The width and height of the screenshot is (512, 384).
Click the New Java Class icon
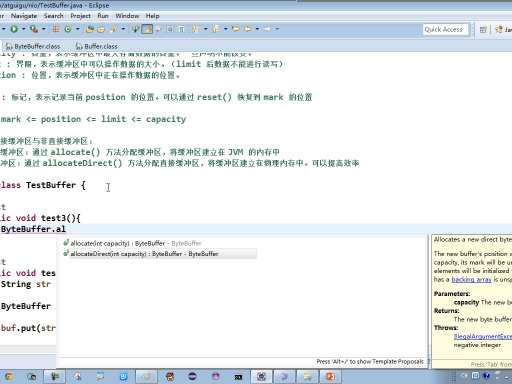coord(68,29)
